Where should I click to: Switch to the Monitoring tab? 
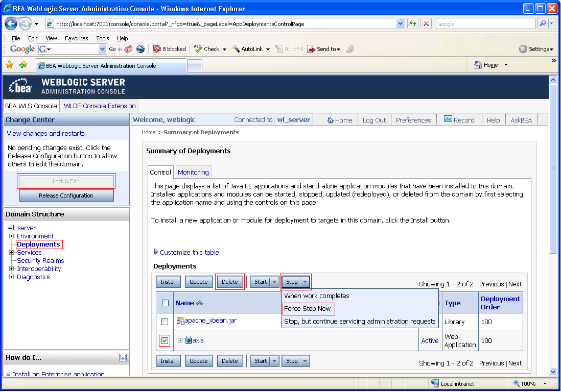pos(193,172)
